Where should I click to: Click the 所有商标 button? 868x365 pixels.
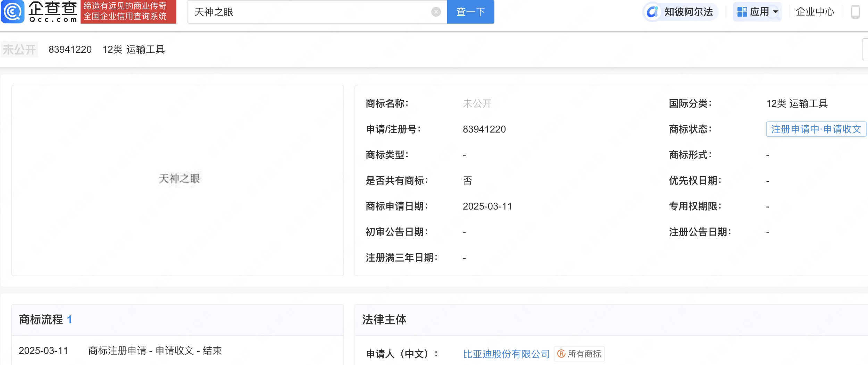pyautogui.click(x=579, y=354)
